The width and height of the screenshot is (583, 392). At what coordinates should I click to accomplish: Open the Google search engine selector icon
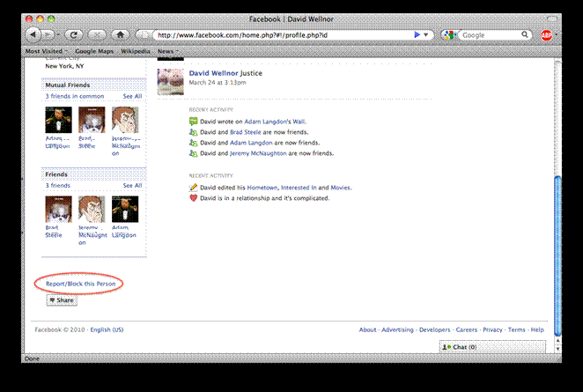pyautogui.click(x=450, y=35)
